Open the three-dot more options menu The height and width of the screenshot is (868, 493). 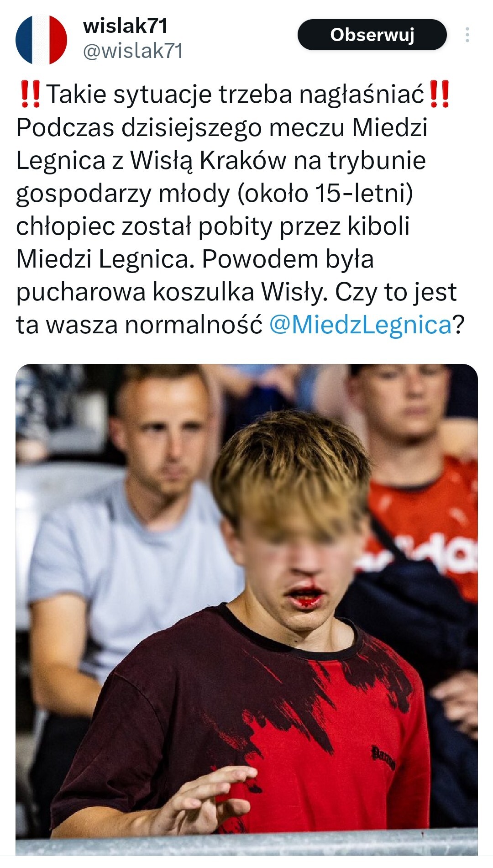[467, 35]
